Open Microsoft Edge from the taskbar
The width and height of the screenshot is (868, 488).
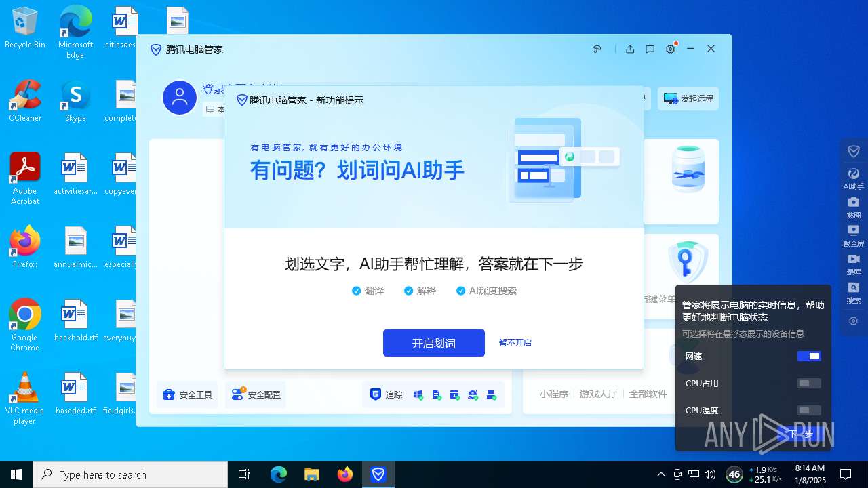279,474
